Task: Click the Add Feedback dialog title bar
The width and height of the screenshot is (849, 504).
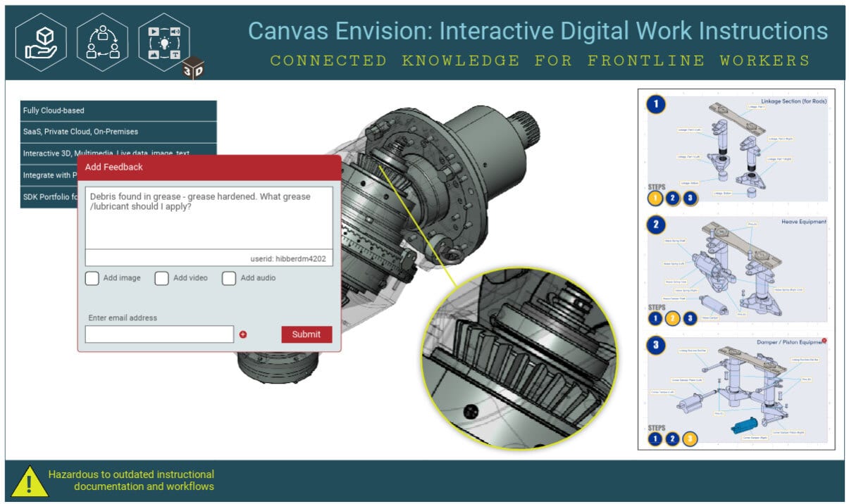Action: pos(209,168)
